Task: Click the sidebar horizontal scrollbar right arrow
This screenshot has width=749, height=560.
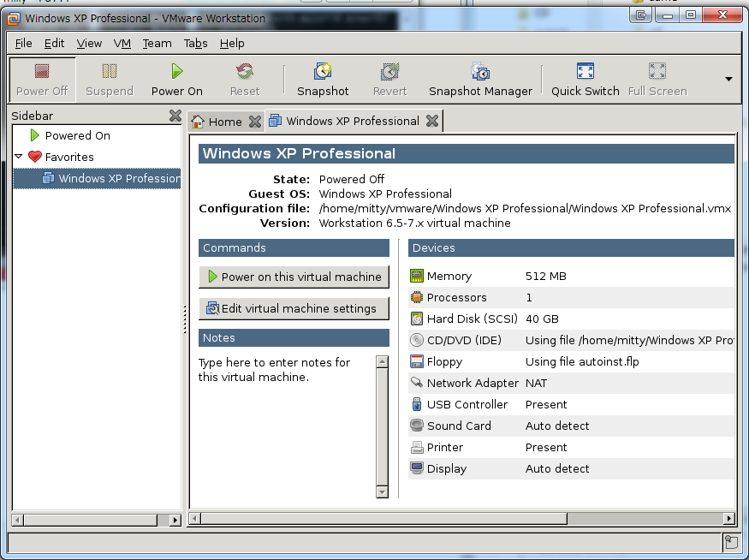Action: (x=175, y=520)
